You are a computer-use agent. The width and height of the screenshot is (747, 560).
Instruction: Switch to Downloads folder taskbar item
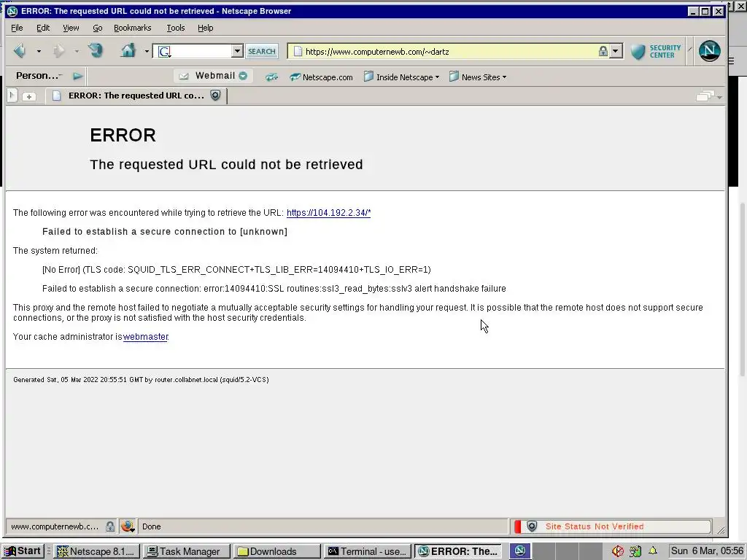[276, 551]
